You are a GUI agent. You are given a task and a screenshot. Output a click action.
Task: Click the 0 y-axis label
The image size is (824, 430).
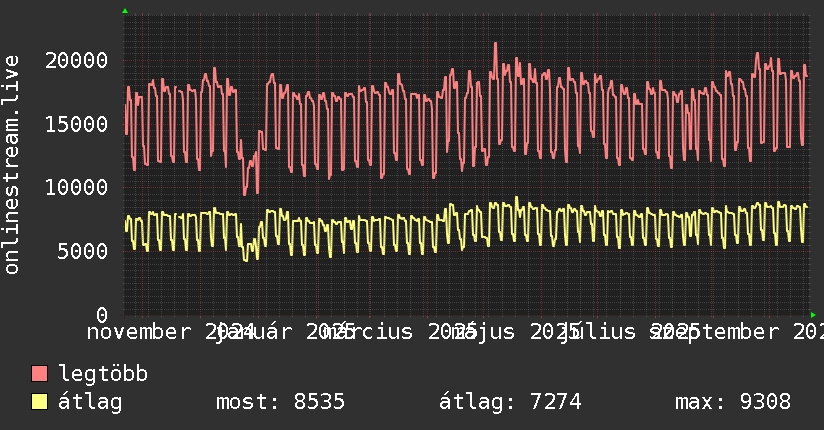(102, 315)
